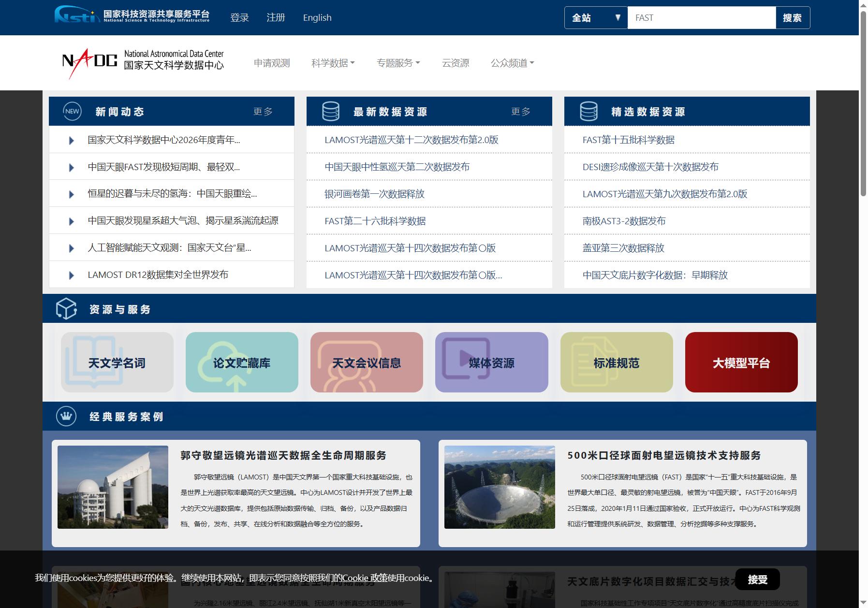
Task: Click the arrow bullet before 中国天眼FAST发现极短周期
Action: (x=72, y=167)
